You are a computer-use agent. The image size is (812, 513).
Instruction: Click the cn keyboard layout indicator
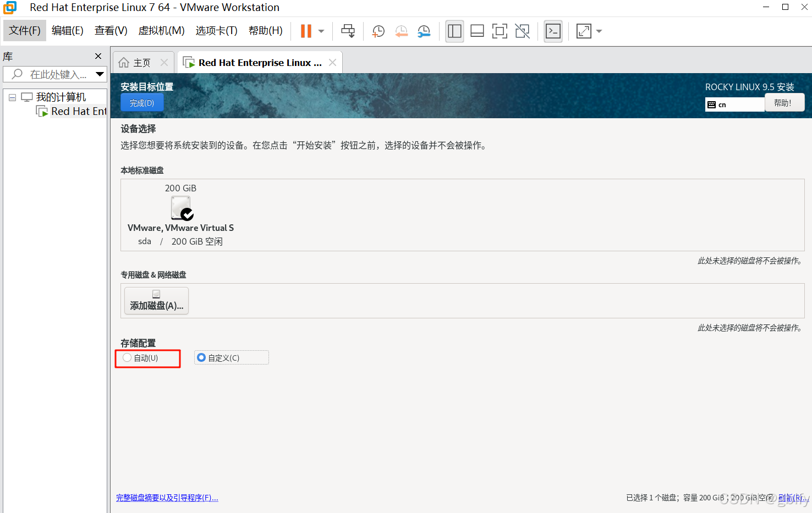735,104
